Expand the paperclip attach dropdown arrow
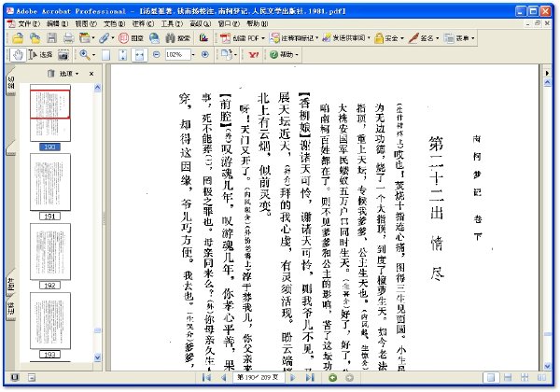 (113, 38)
